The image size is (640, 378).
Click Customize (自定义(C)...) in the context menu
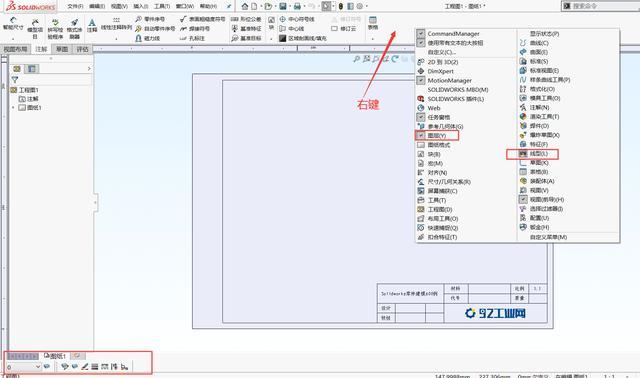click(x=441, y=52)
